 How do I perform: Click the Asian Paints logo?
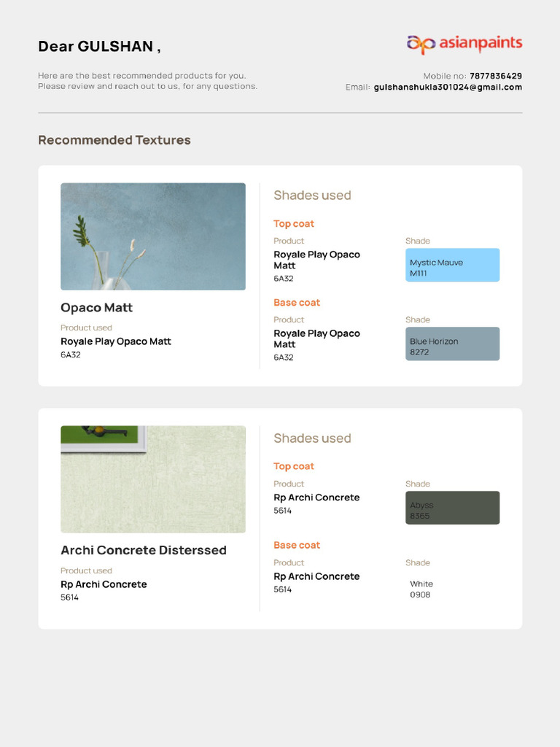tap(464, 44)
